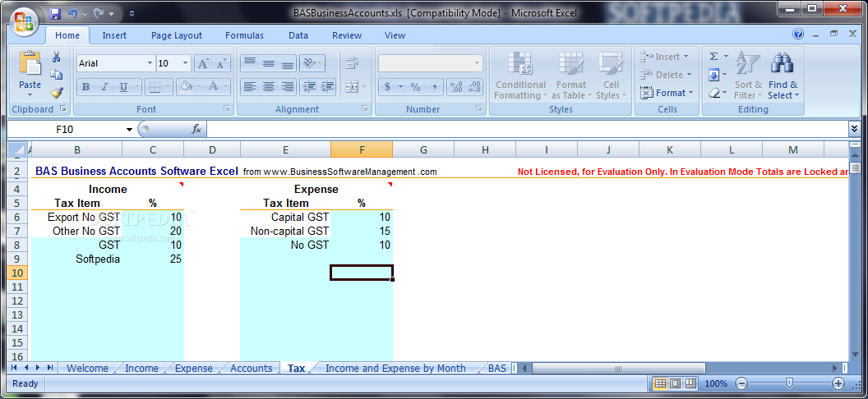Expand the number format combo box
The width and height of the screenshot is (868, 399).
(478, 63)
